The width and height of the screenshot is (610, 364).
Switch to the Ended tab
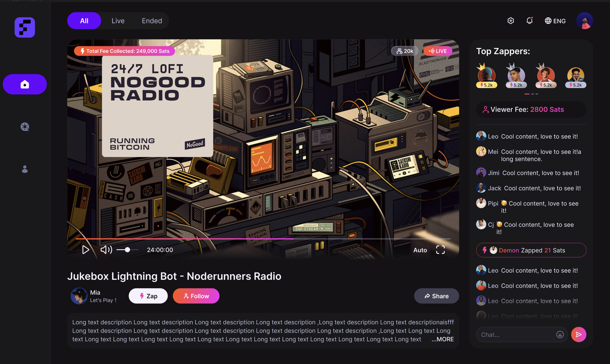(152, 21)
